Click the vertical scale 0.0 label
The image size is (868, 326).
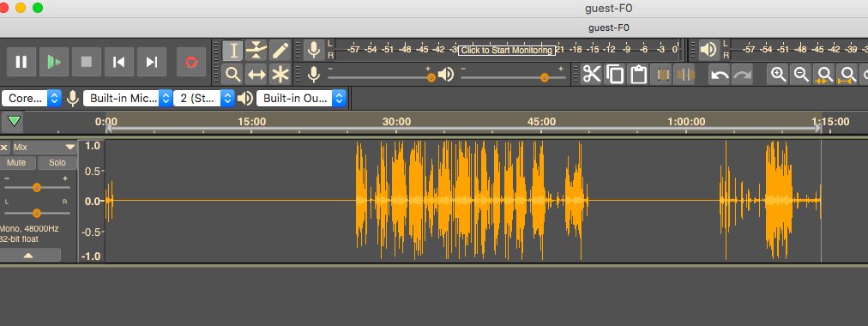click(93, 201)
